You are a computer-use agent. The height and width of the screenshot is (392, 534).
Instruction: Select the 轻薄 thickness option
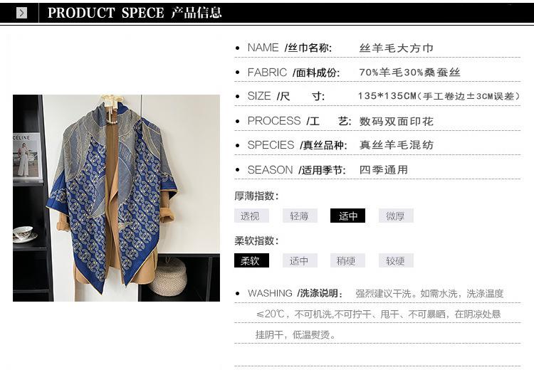point(300,216)
